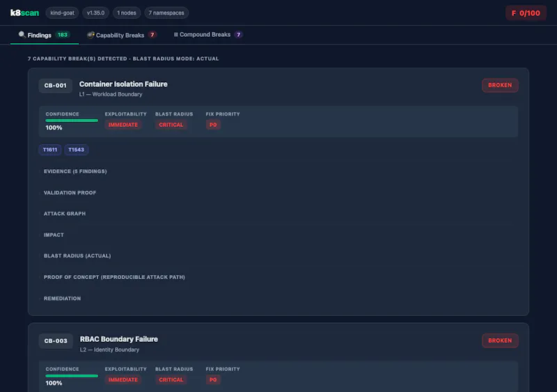Click the Compound Breaks chain icon
557x392 pixels.
coord(175,35)
